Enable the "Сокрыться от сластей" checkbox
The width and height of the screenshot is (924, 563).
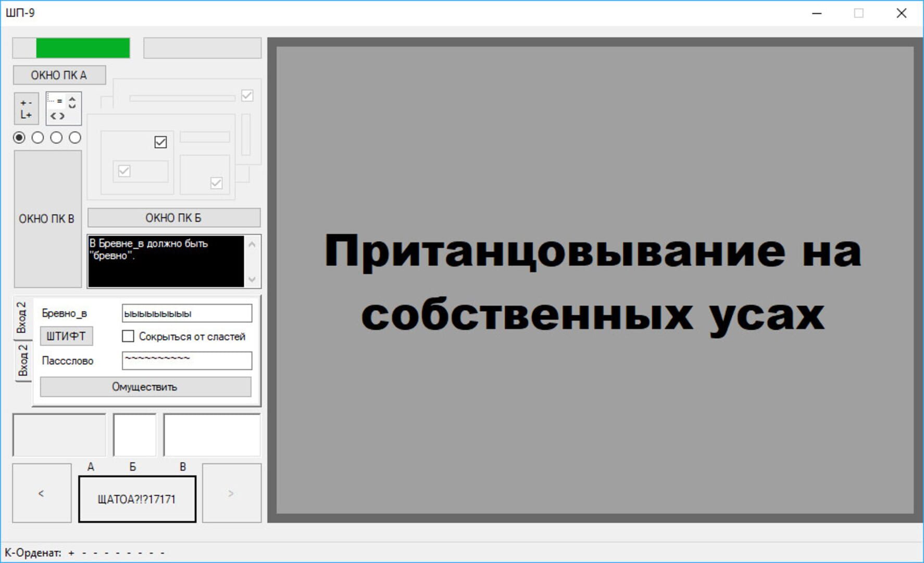coord(128,336)
